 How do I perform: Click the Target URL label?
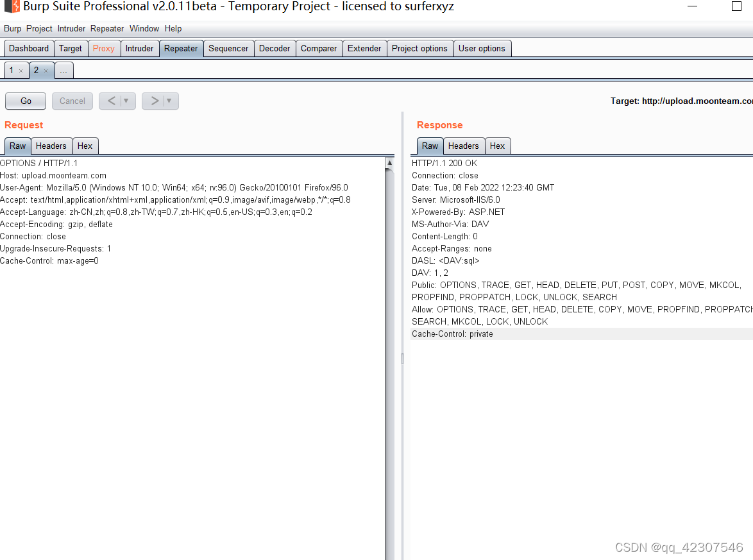click(681, 101)
